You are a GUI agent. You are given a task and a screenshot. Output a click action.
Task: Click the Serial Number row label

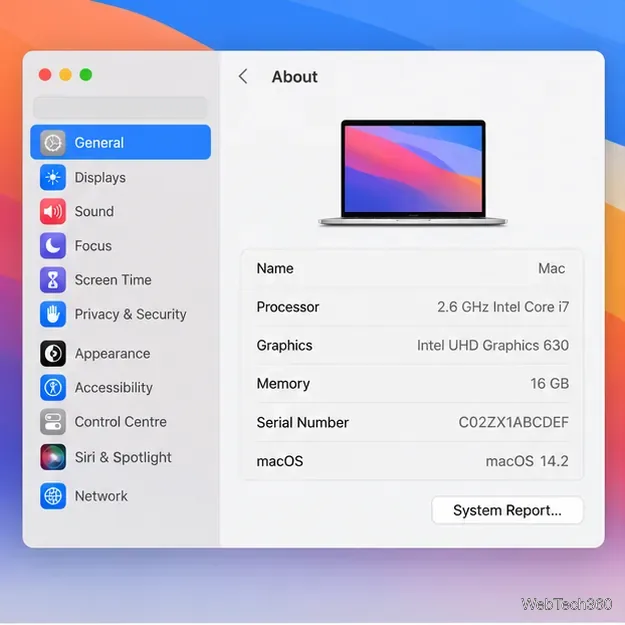[x=303, y=422]
